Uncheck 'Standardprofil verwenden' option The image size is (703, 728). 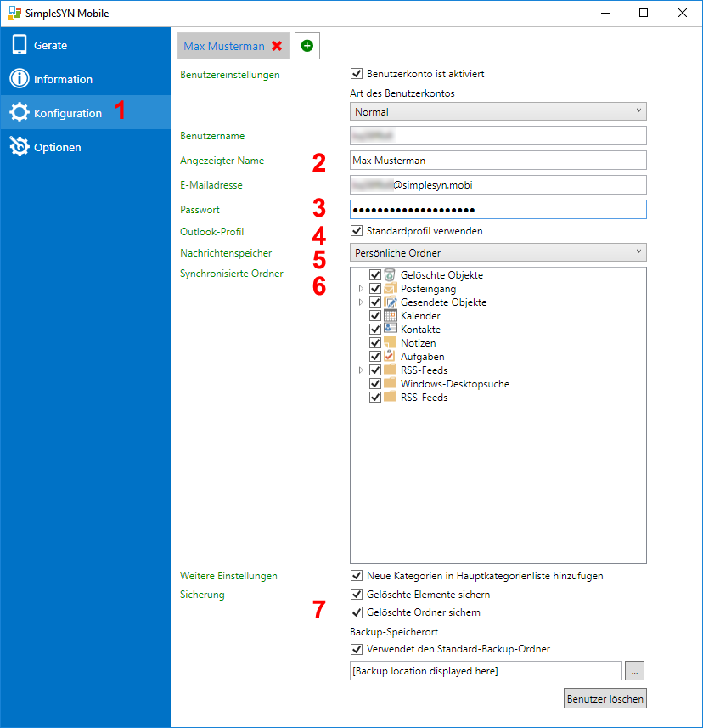pyautogui.click(x=357, y=230)
